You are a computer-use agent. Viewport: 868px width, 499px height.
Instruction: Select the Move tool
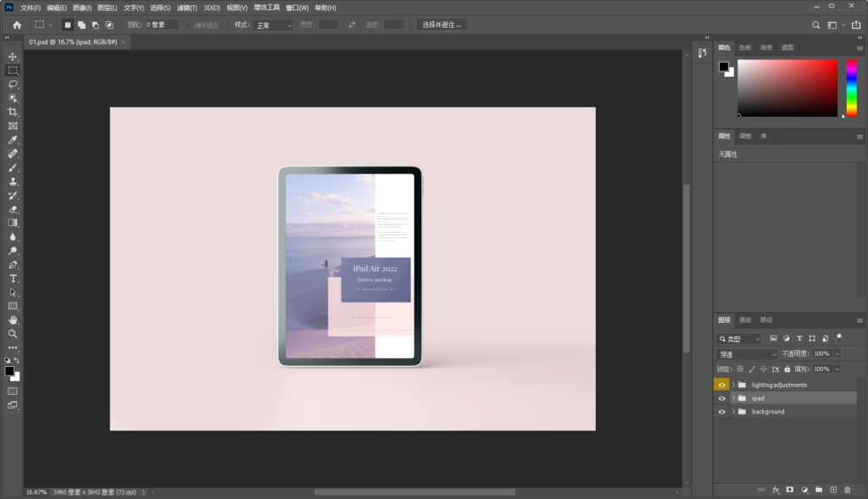[x=13, y=57]
